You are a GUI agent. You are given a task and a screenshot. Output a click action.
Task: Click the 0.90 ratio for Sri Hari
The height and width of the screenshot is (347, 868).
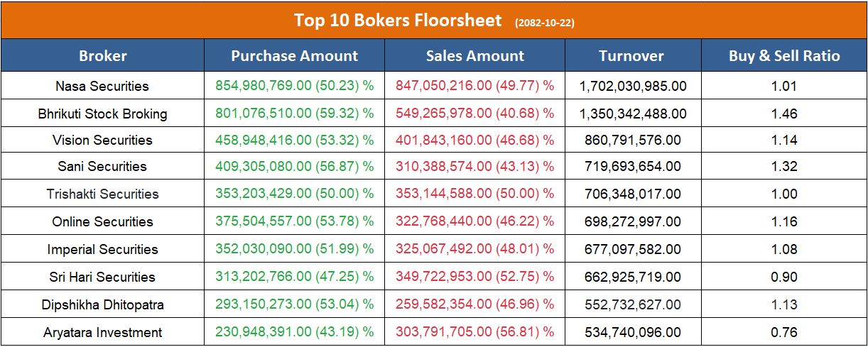[784, 277]
